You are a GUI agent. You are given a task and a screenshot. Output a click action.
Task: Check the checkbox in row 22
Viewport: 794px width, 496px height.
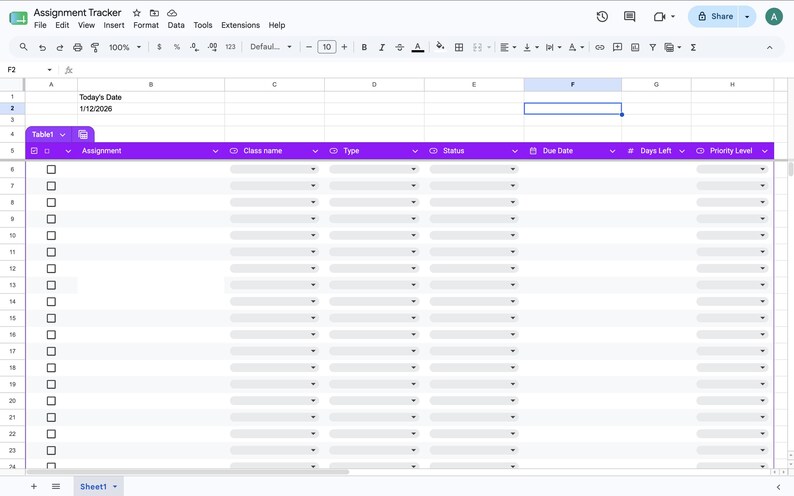[51, 434]
